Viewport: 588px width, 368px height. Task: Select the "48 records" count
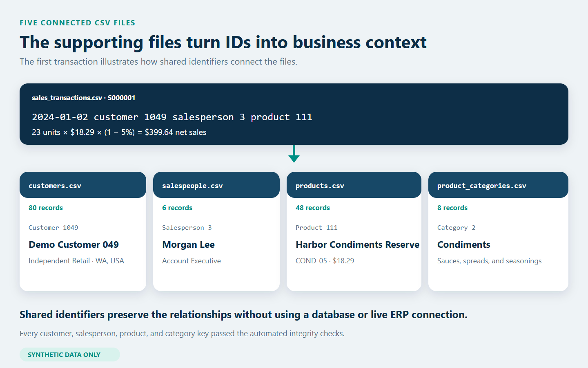[313, 208]
